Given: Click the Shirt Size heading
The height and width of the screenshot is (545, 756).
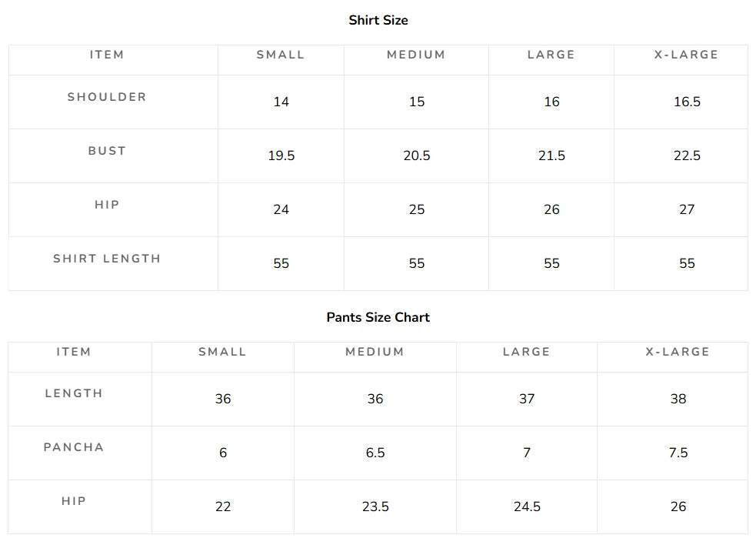Looking at the screenshot, I should 378,20.
